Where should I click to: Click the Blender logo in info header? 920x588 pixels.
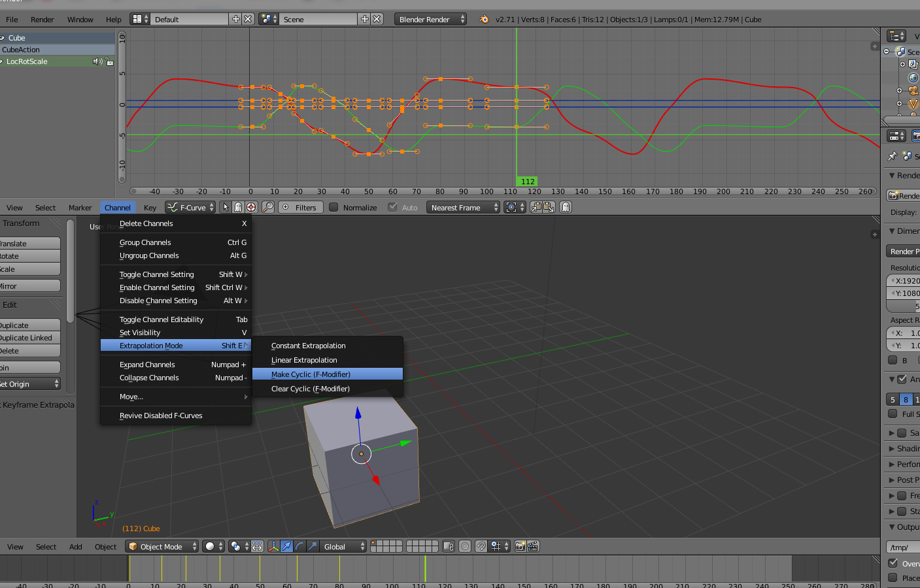pyautogui.click(x=484, y=20)
